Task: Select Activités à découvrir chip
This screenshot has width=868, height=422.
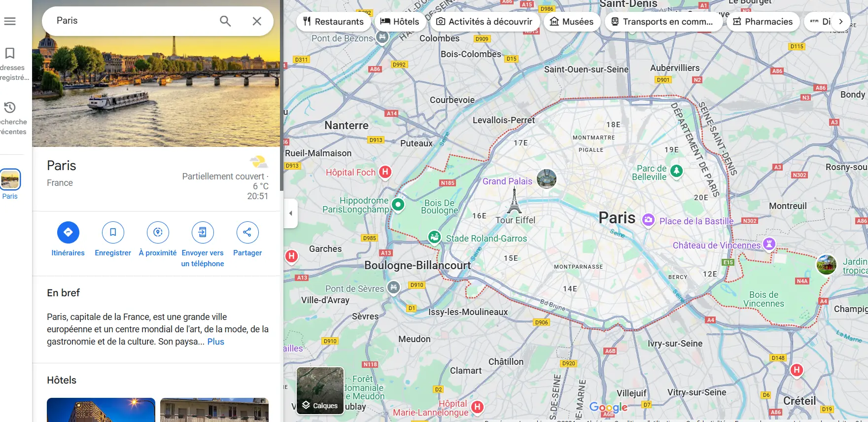Action: [485, 22]
